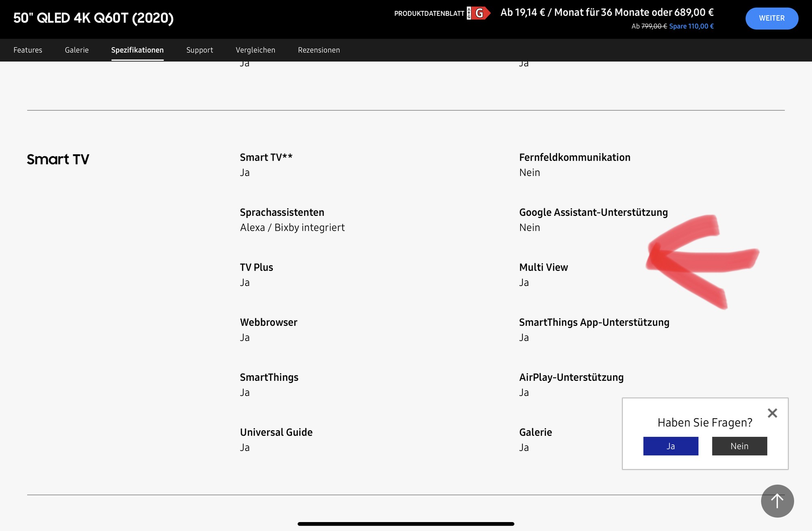
Task: Click the Ja value under Webbrowser
Action: point(245,338)
